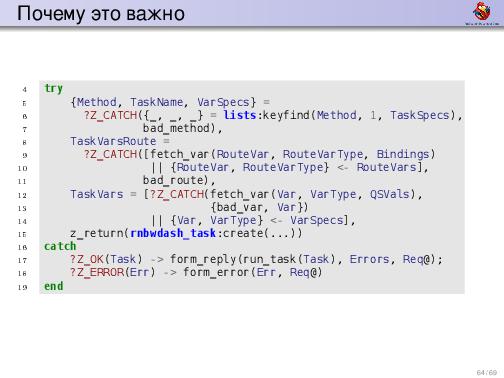Viewport: 504px width, 378px height.
Task: Click the "TaskVarsRoute" variable
Action: coord(113,141)
